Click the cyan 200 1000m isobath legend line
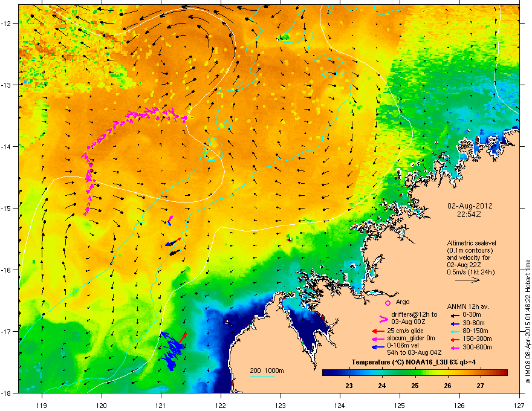 click(x=262, y=376)
